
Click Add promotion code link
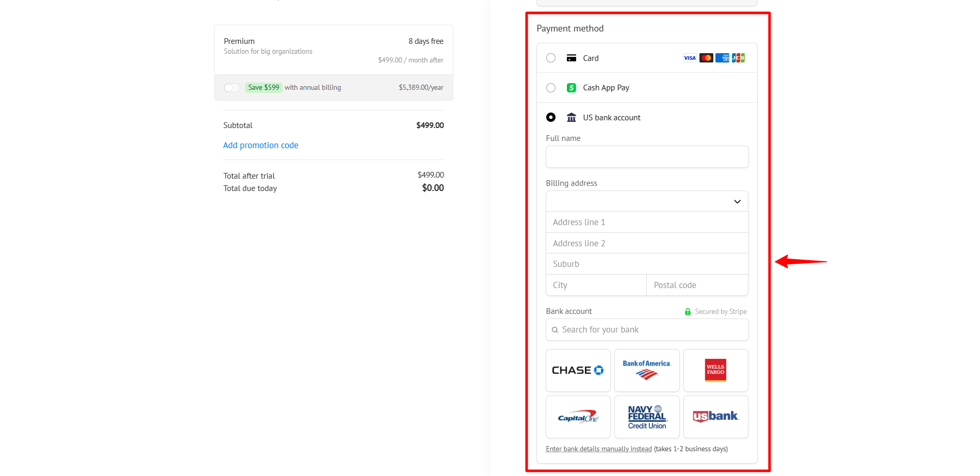click(x=260, y=146)
